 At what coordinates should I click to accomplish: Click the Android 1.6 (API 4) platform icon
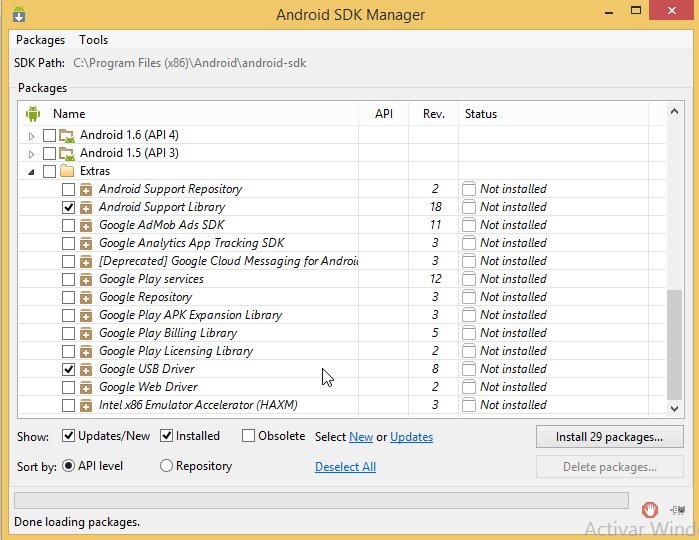click(67, 135)
